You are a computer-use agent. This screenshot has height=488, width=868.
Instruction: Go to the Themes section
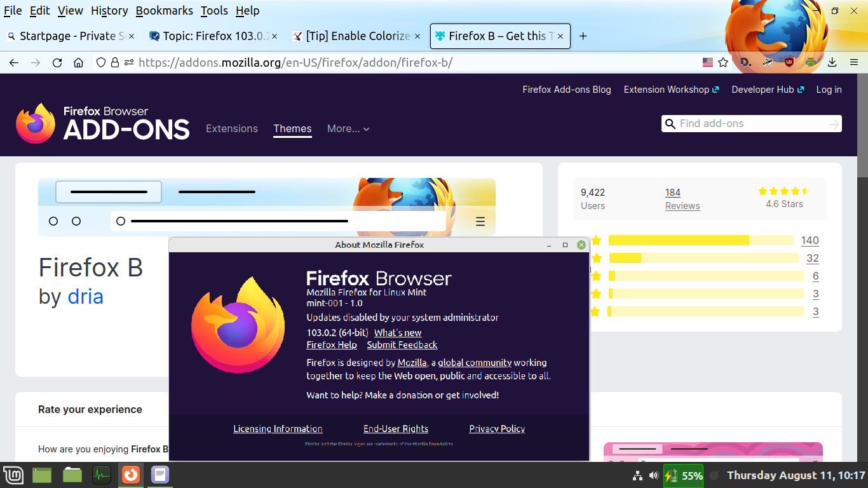coord(292,129)
